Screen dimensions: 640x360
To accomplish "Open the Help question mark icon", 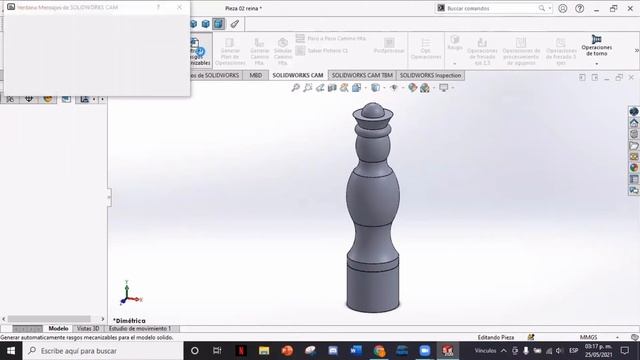I will pyautogui.click(x=579, y=8).
